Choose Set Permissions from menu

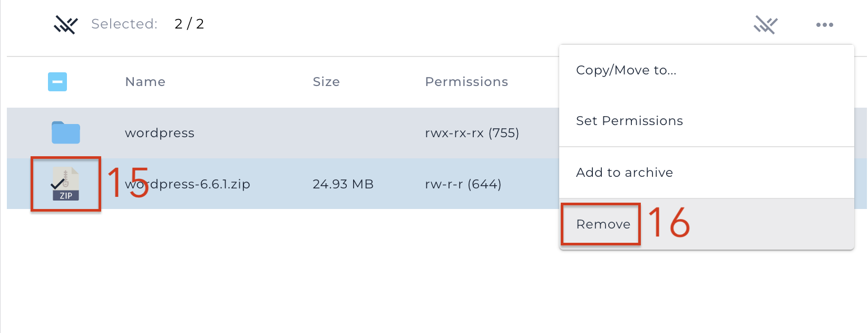pos(629,121)
